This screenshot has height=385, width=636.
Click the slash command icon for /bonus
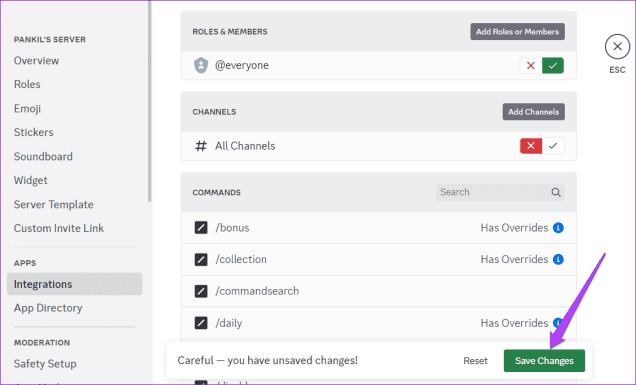click(x=201, y=228)
